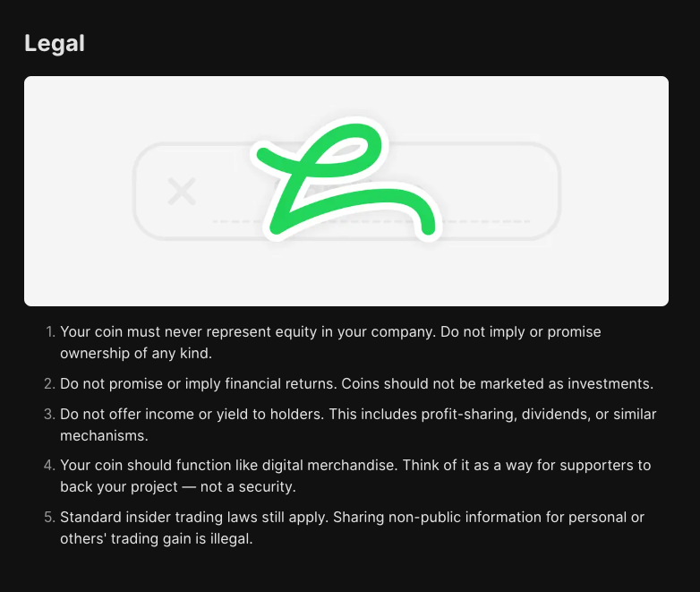Click rule three about income or yield
This screenshot has height=592, width=700.
358,425
